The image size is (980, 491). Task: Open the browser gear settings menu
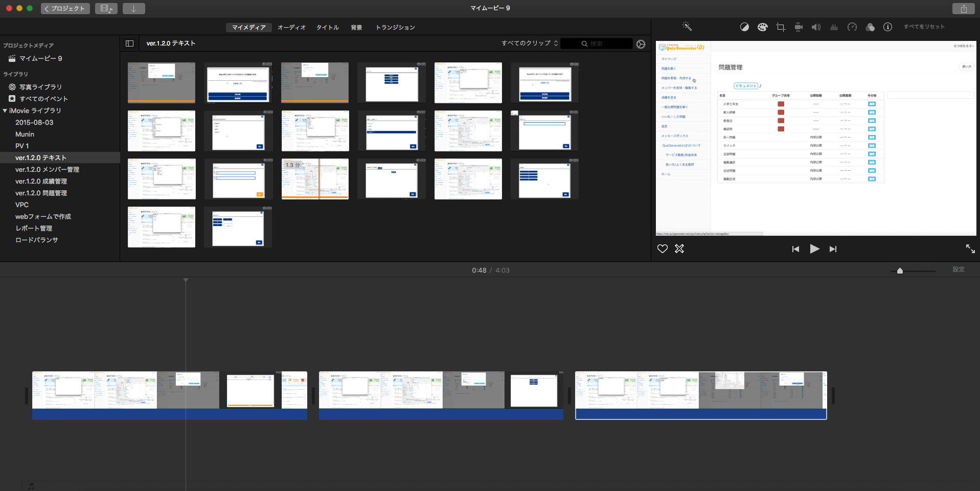[641, 44]
